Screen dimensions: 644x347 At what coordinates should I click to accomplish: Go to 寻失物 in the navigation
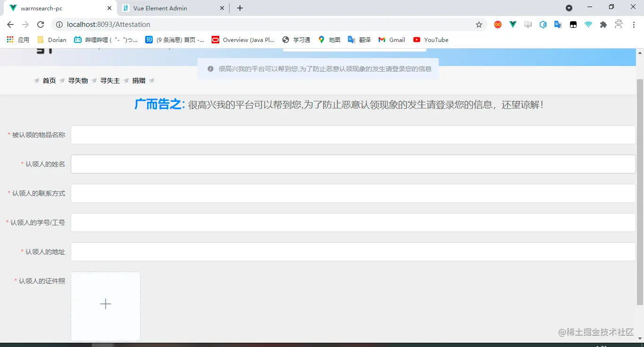click(x=78, y=81)
